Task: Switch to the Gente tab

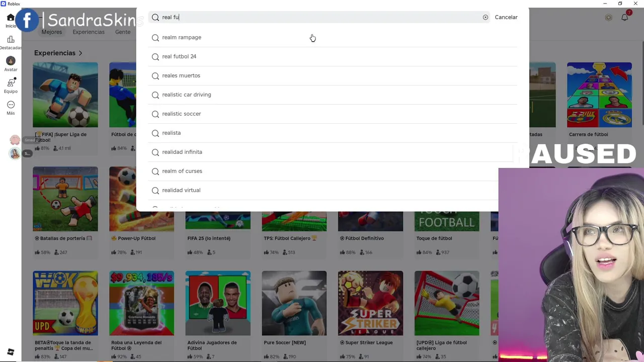Action: click(x=123, y=32)
